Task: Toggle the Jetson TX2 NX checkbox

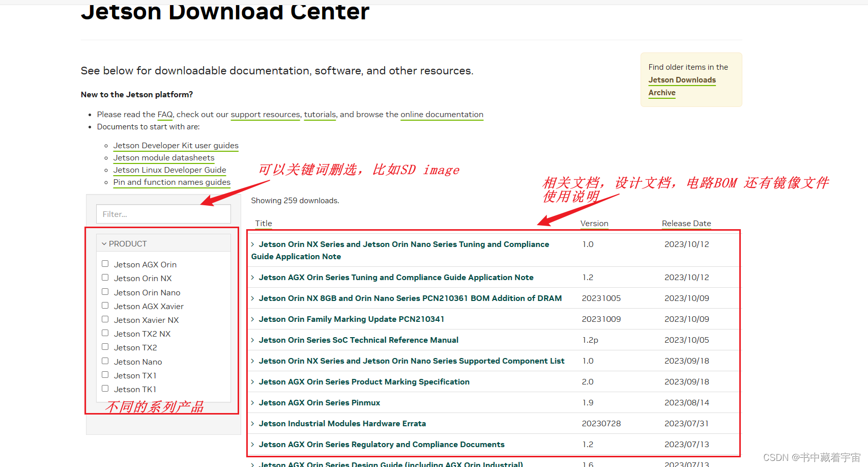Action: pyautogui.click(x=105, y=333)
